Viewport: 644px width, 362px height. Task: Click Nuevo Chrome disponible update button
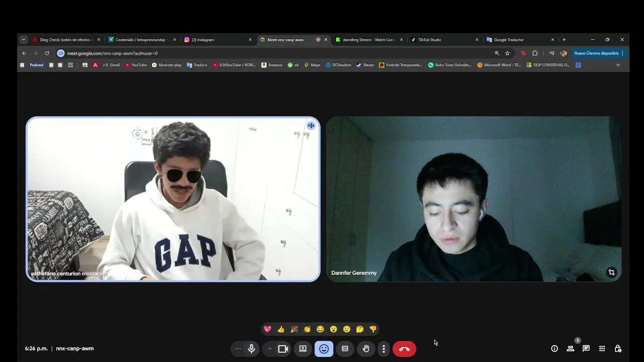(x=599, y=53)
